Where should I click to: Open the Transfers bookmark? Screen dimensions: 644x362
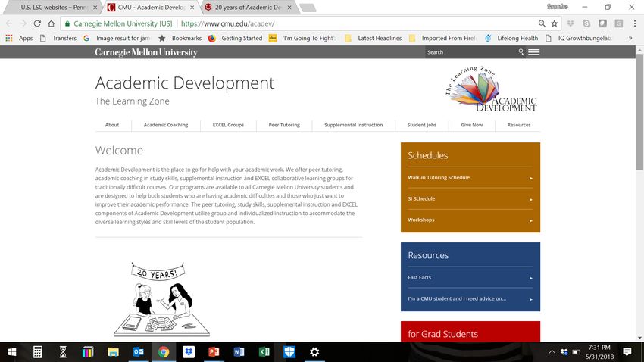tap(58, 38)
